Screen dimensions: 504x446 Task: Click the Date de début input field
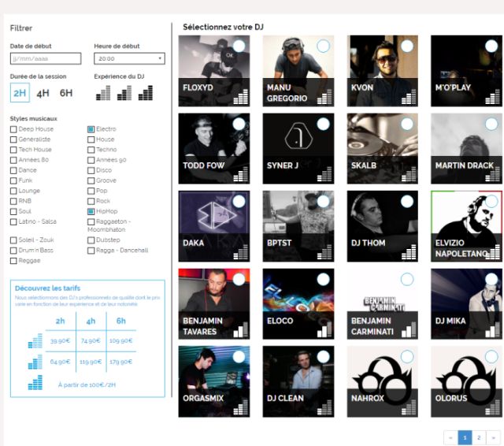(x=46, y=58)
